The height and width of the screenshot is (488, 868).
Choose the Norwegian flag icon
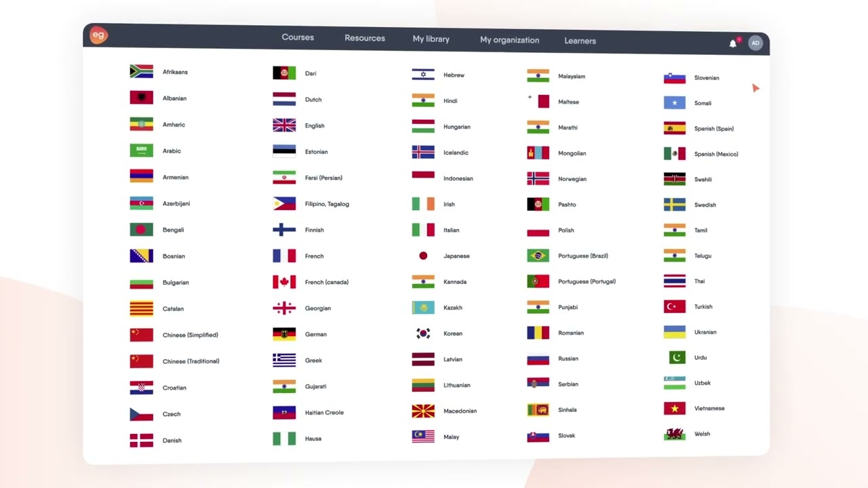click(538, 179)
